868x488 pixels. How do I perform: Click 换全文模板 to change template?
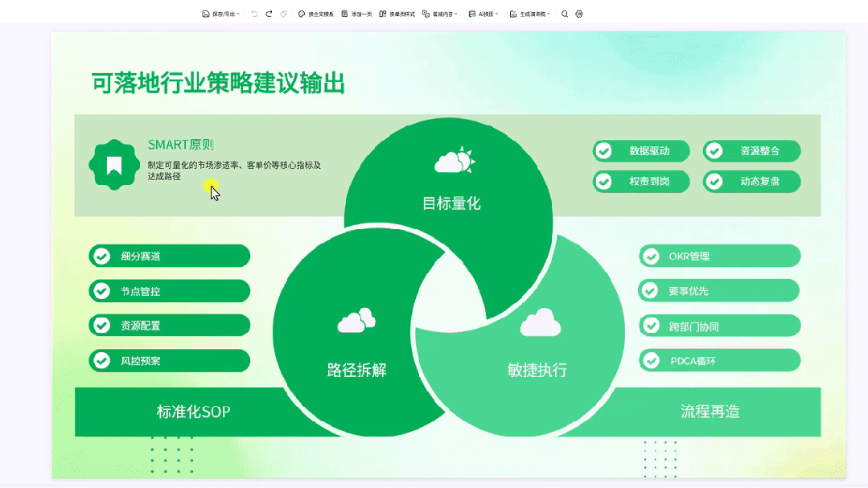[315, 14]
